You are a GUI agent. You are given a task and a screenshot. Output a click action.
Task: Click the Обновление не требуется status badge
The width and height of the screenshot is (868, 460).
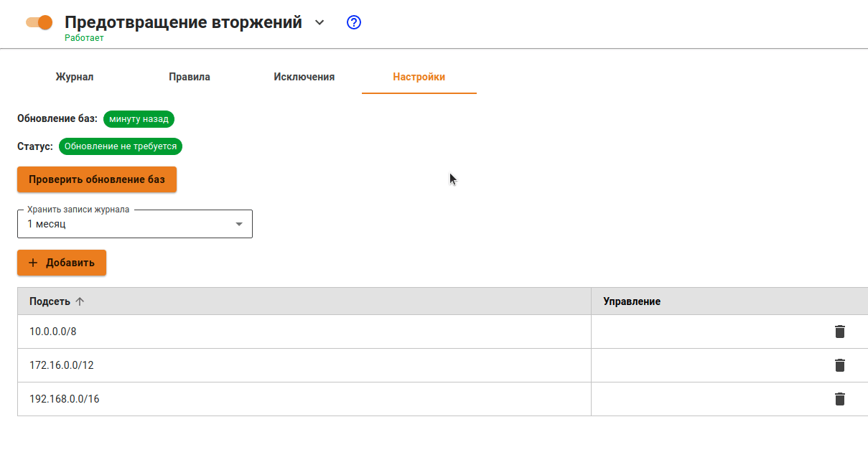point(121,146)
